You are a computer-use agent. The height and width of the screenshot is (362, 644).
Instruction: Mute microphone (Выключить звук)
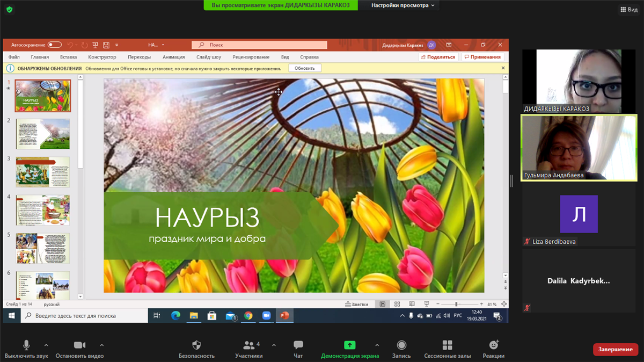click(x=26, y=345)
